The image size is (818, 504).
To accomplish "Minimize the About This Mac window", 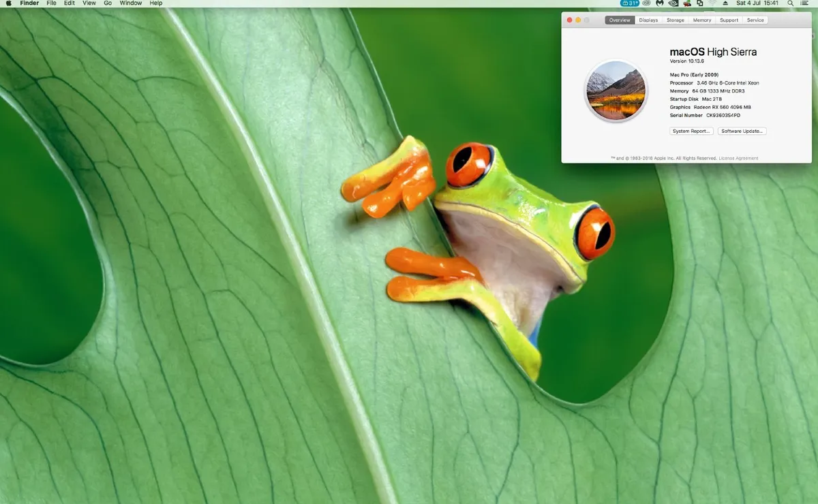I will point(578,20).
